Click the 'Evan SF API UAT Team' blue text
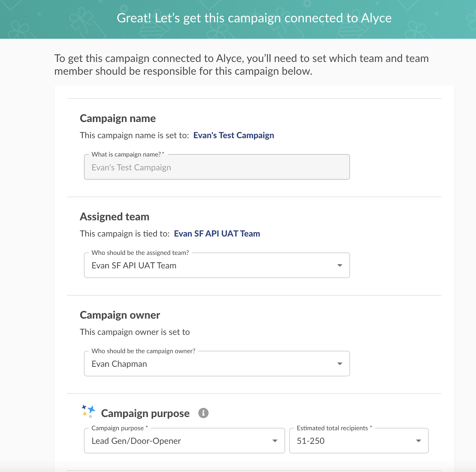Screen dimensions: 476x472 (x=217, y=234)
